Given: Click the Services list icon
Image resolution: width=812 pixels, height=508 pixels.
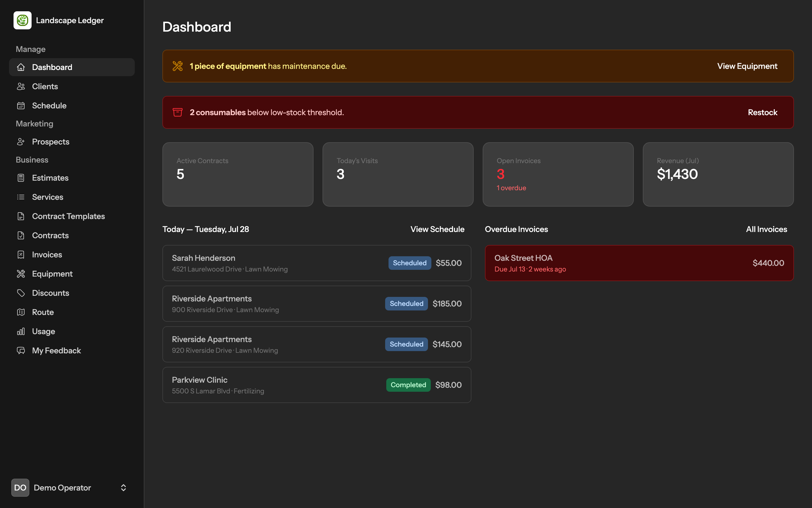Looking at the screenshot, I should coord(21,197).
